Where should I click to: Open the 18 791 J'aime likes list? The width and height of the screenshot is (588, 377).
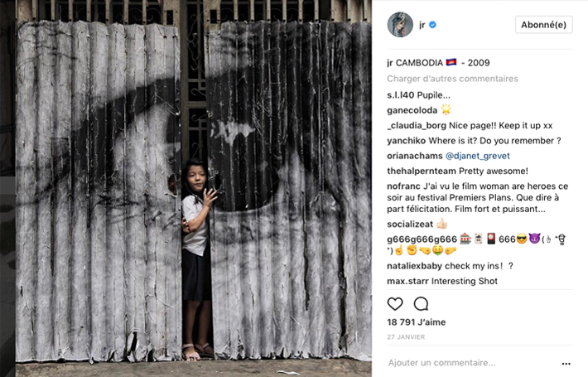[x=417, y=322]
